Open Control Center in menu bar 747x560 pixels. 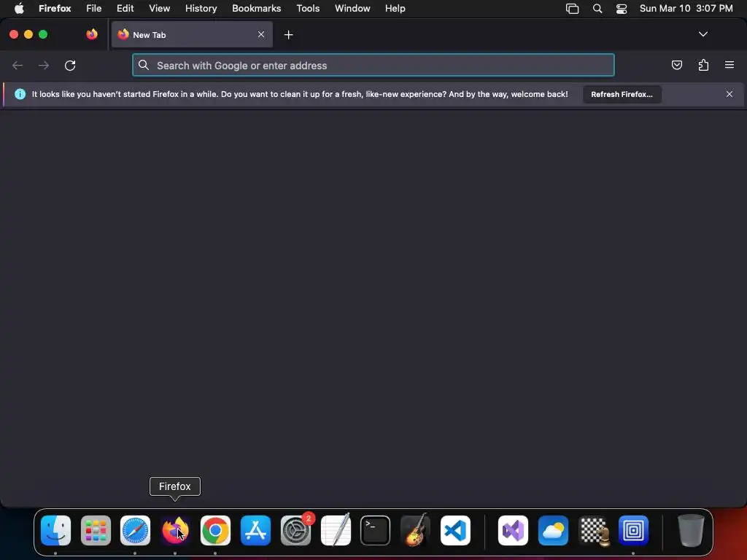(x=622, y=9)
